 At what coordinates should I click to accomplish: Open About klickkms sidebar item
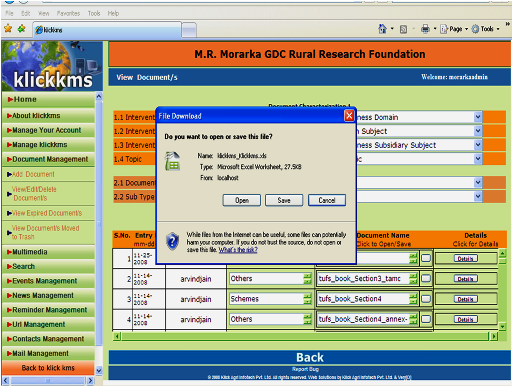[48, 116]
